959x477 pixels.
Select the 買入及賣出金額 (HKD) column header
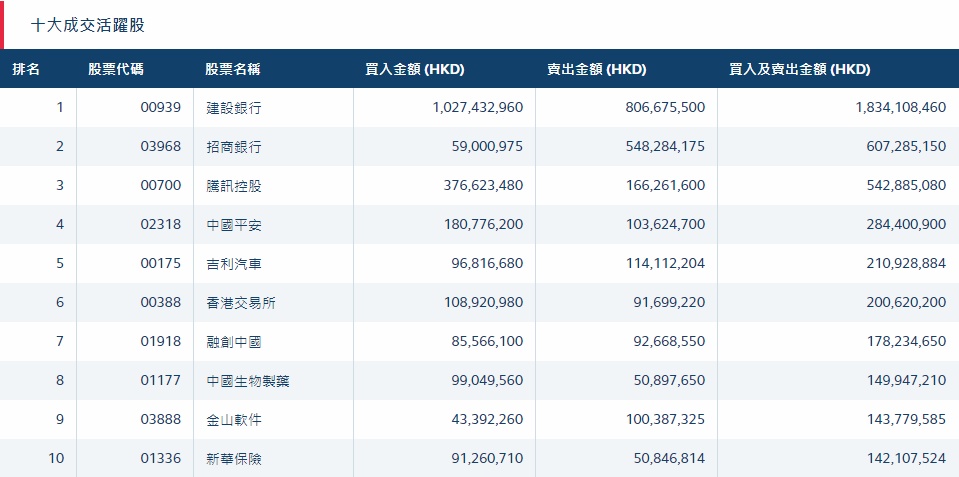800,69
